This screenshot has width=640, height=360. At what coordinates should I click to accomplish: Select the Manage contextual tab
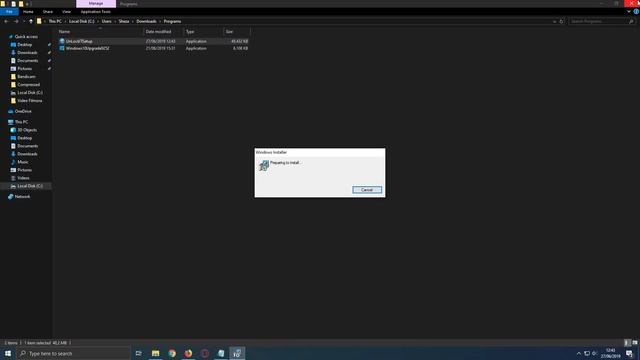[96, 4]
